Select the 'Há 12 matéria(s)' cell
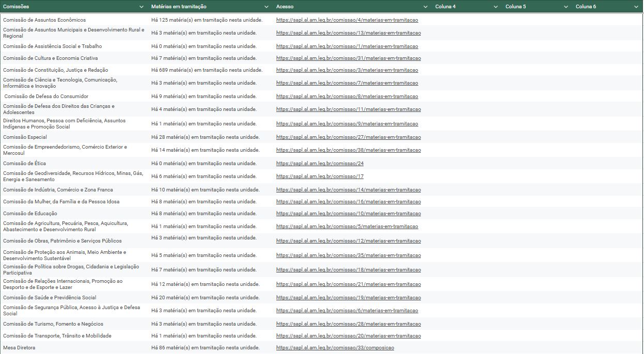 tap(211, 284)
